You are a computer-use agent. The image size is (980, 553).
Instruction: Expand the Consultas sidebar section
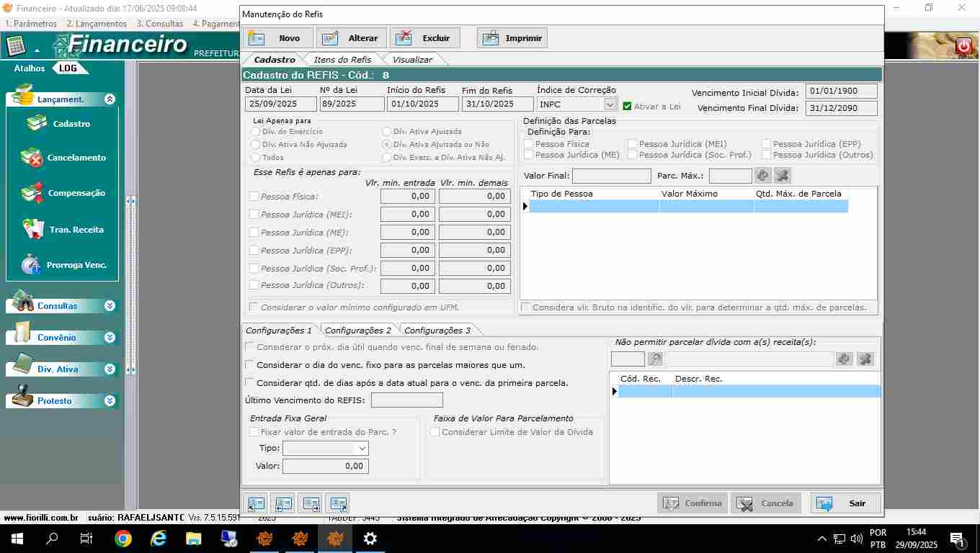(110, 306)
